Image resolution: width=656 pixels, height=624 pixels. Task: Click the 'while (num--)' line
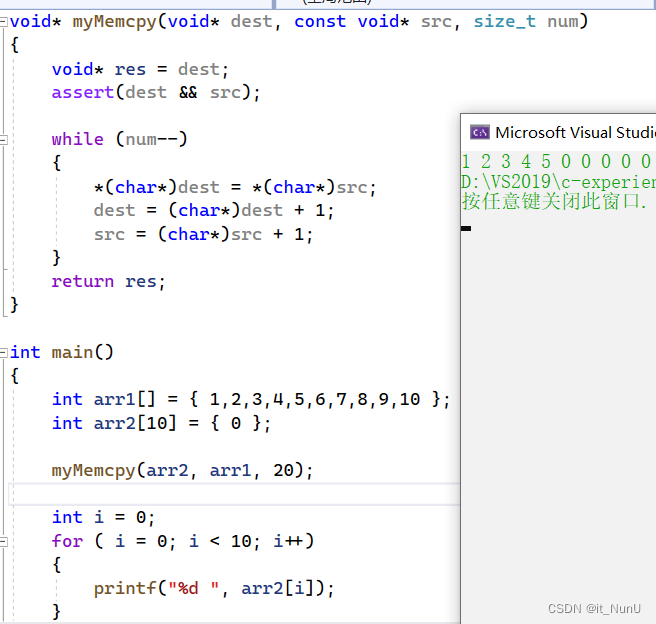click(119, 139)
